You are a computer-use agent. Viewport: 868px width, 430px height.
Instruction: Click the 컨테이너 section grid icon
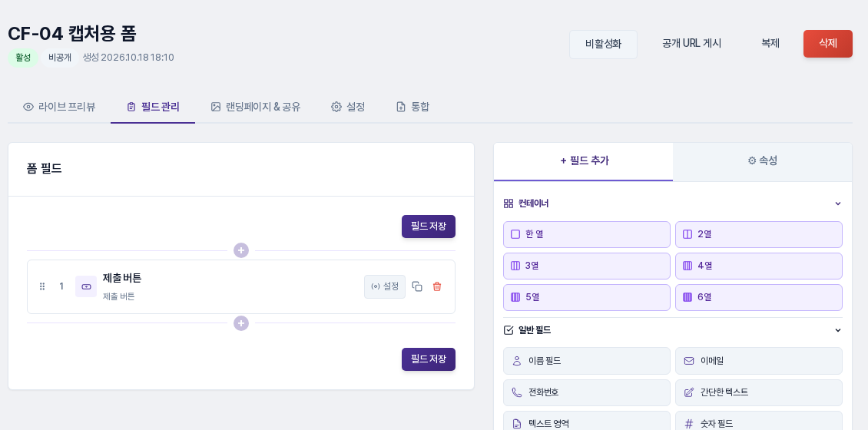(x=509, y=203)
